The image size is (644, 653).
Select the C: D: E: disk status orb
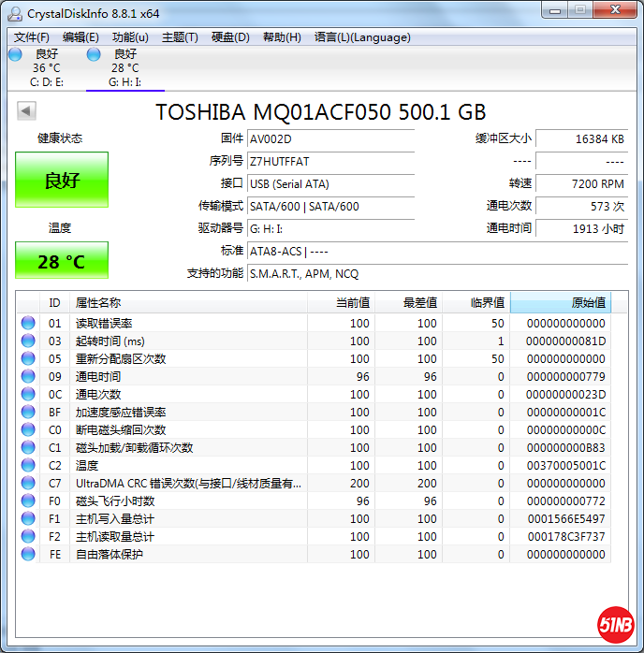pyautogui.click(x=15, y=54)
